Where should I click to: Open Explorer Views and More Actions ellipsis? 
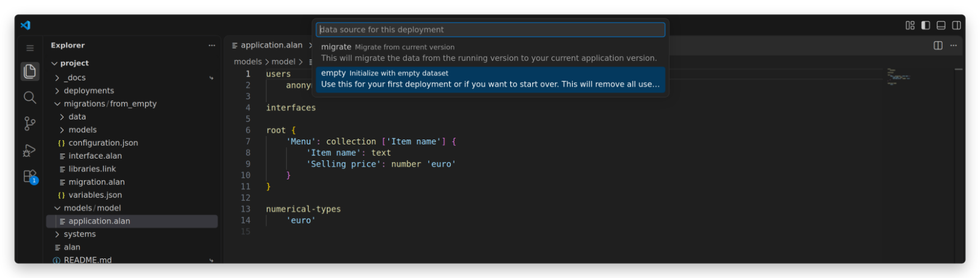[x=211, y=45]
